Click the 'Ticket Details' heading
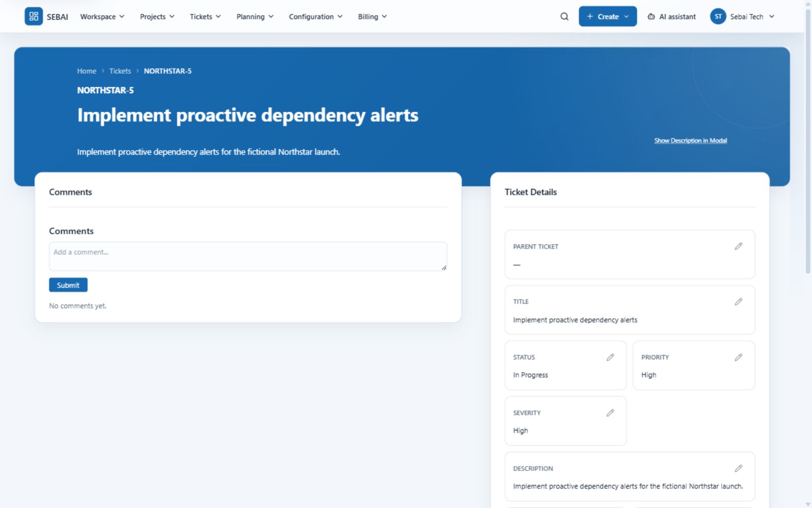 (531, 192)
